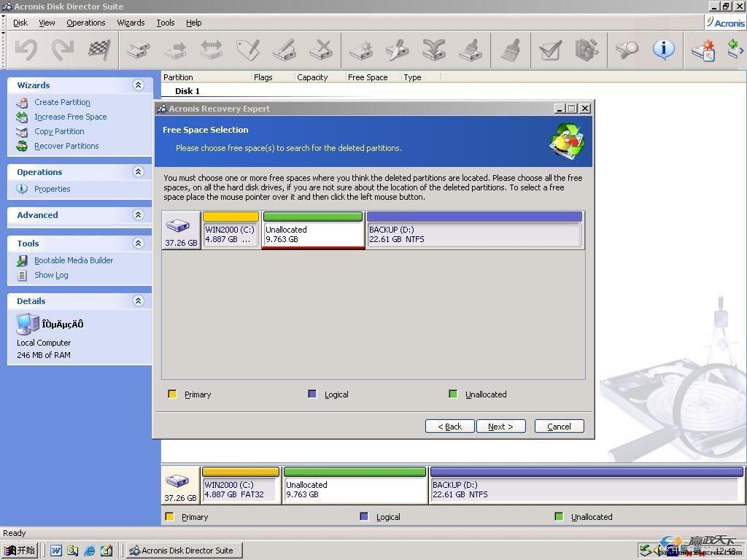Click green Unallocated swatch in dialog legend
Screen dimensions: 747x560
[453, 394]
